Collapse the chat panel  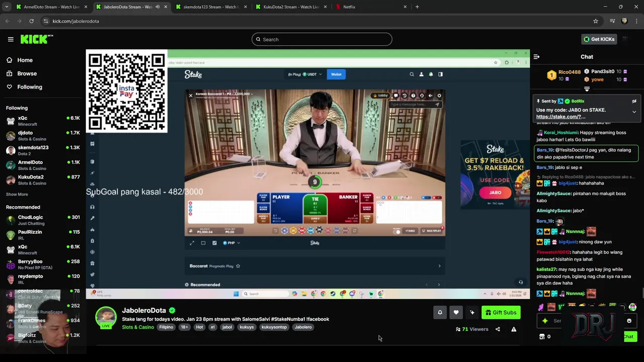pyautogui.click(x=536, y=57)
